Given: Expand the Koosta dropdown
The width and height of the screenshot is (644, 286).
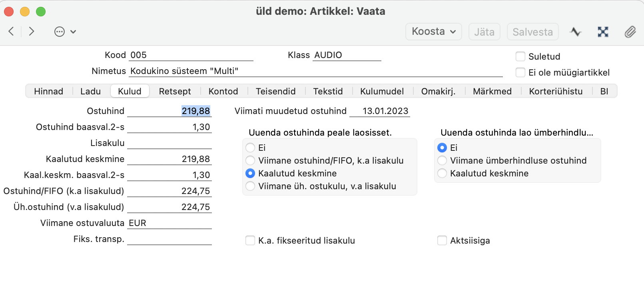Looking at the screenshot, I should click(x=434, y=32).
